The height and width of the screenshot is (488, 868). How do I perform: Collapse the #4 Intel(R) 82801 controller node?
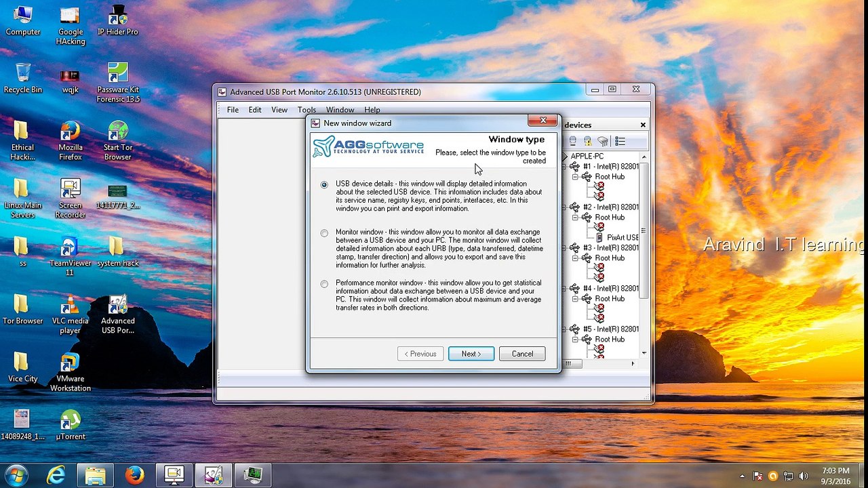pos(565,289)
